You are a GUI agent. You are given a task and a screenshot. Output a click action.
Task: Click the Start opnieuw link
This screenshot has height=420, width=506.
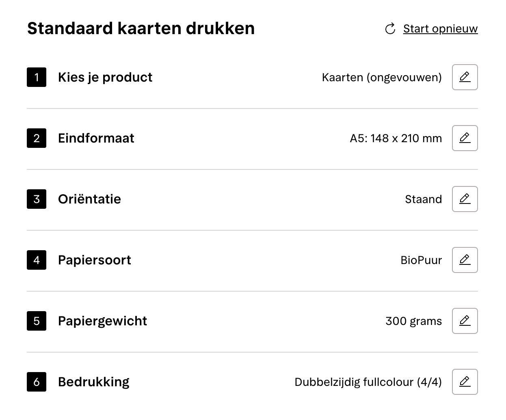(x=440, y=28)
